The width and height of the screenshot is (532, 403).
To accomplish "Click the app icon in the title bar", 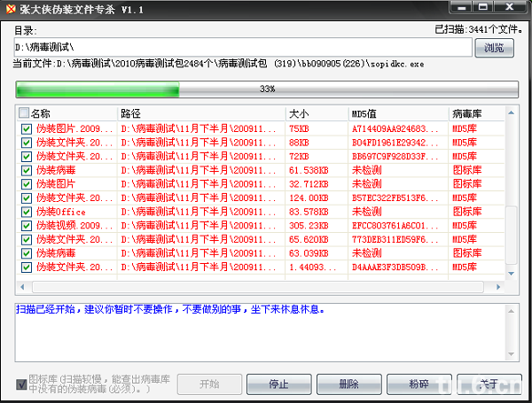I will 10,9.
